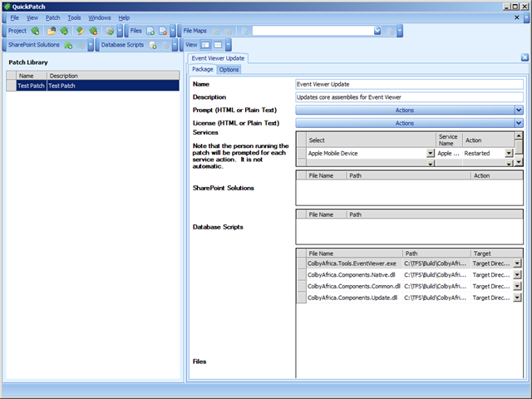The image size is (532, 399).
Task: Click the new project icon in toolbar
Action: click(x=35, y=31)
